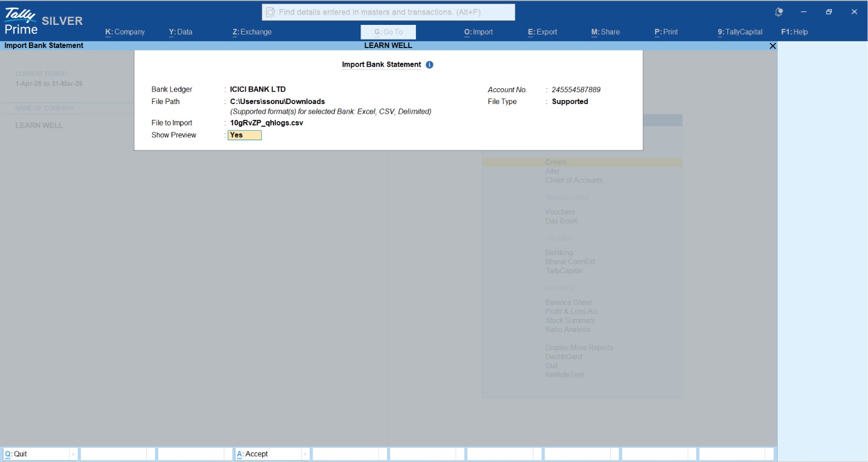The height and width of the screenshot is (462, 868).
Task: Click the File Path value 'C:\Users\ssonu\Downloads'
Action: tap(277, 102)
